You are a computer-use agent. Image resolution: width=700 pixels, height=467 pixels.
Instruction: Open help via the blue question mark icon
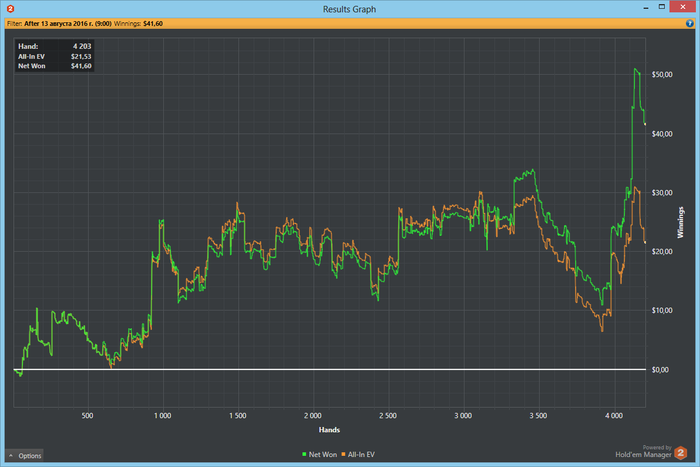[690, 22]
